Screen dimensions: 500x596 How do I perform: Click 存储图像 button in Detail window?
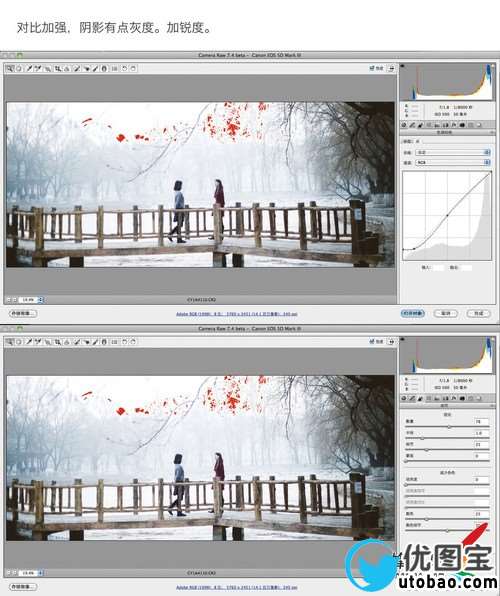tap(23, 587)
